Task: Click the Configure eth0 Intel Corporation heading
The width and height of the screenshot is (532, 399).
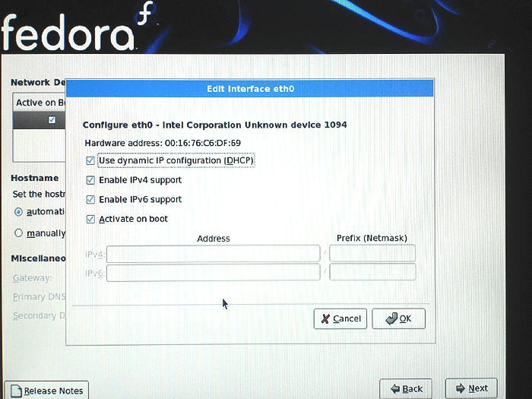Action: [215, 125]
